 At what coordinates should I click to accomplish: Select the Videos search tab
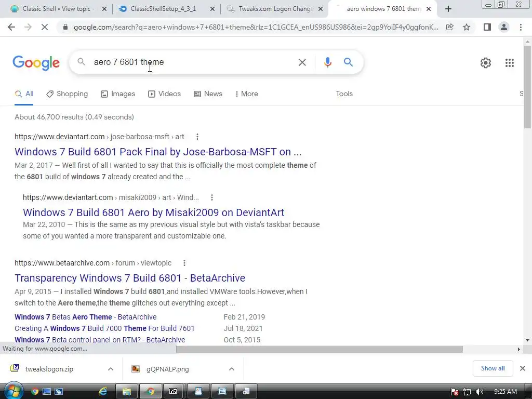click(165, 94)
